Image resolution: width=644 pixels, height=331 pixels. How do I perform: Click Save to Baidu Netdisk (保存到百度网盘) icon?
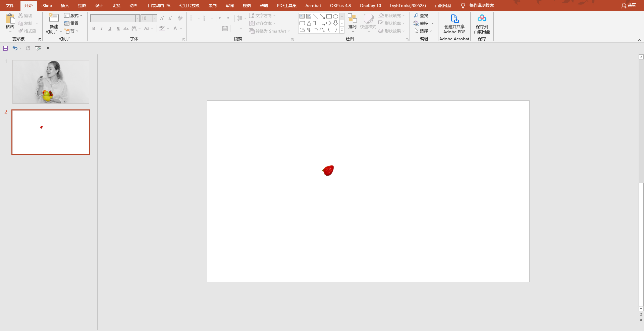[482, 18]
